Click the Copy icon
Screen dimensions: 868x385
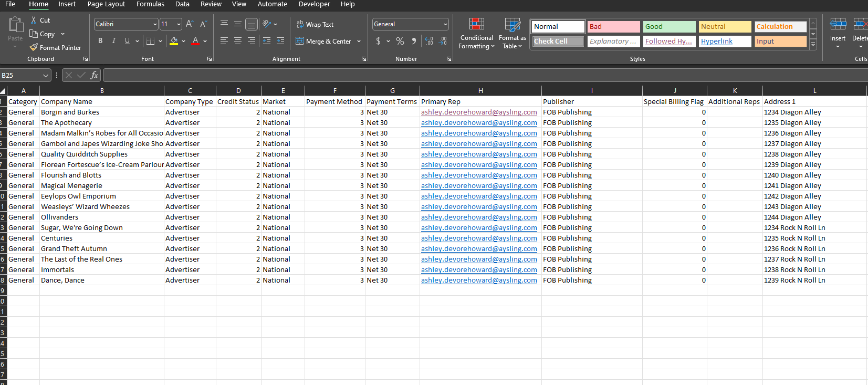click(34, 34)
